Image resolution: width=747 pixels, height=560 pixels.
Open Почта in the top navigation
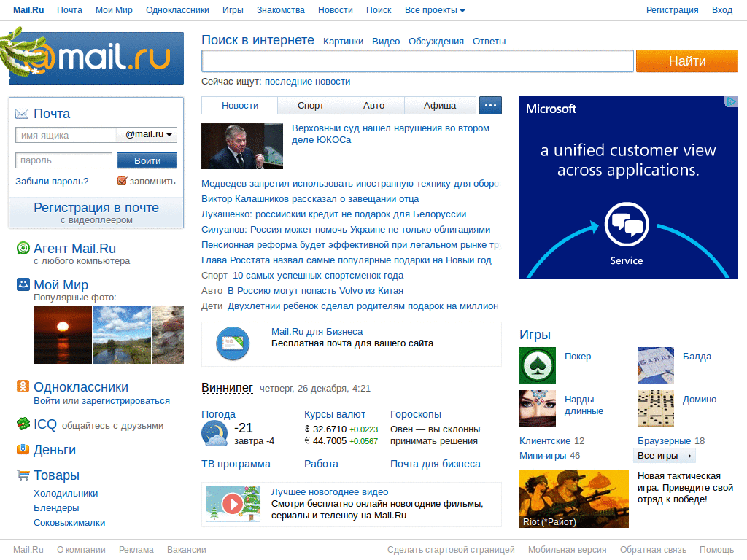pyautogui.click(x=69, y=10)
